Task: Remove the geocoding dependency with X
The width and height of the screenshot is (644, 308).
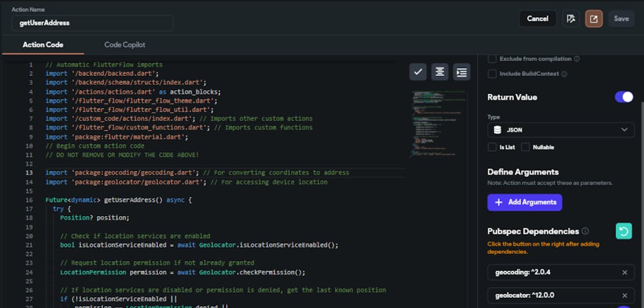Action: 624,273
